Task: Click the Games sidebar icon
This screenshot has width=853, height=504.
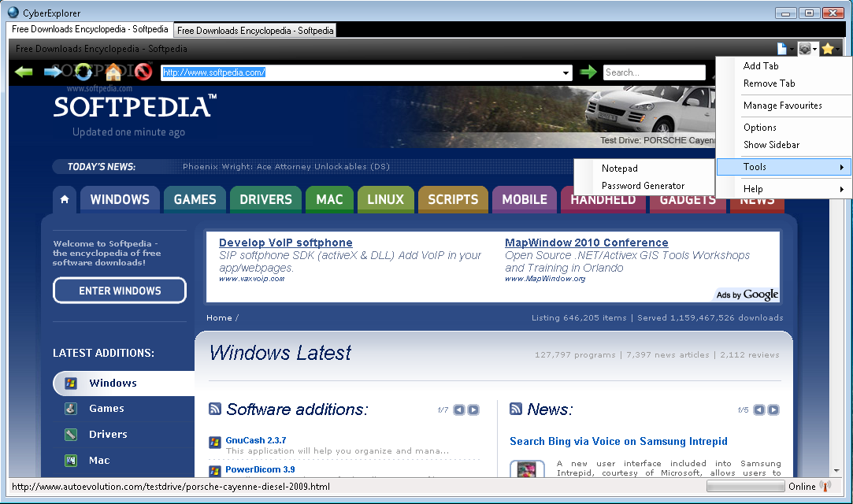Action: (71, 408)
